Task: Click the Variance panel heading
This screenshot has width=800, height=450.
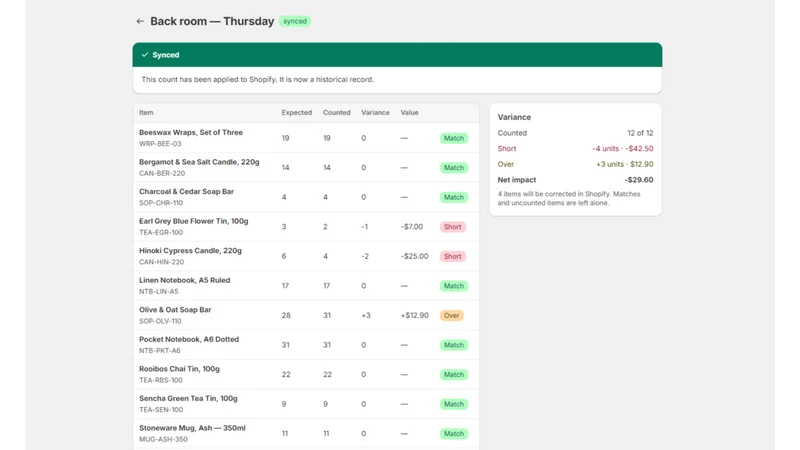Action: click(x=514, y=117)
